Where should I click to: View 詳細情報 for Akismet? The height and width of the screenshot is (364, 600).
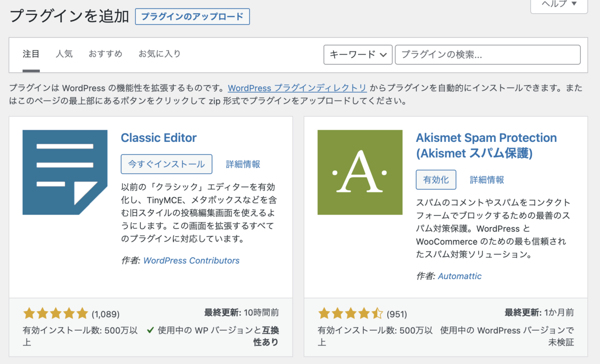click(x=487, y=180)
